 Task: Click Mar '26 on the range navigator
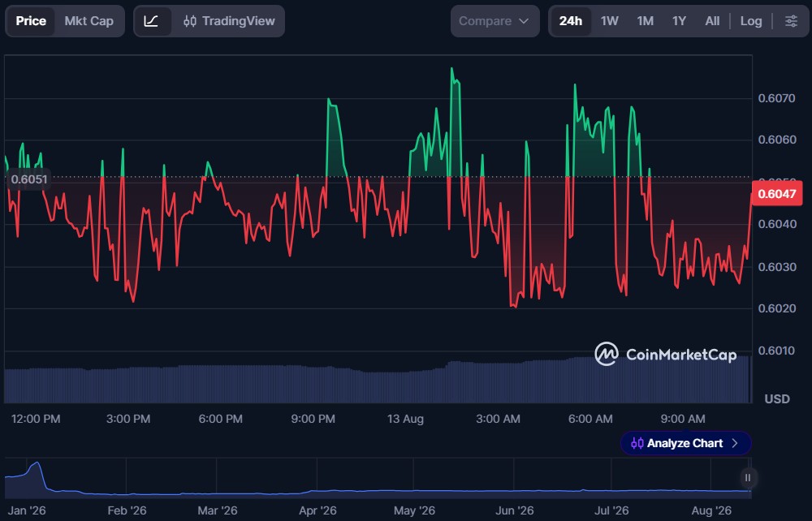click(218, 510)
